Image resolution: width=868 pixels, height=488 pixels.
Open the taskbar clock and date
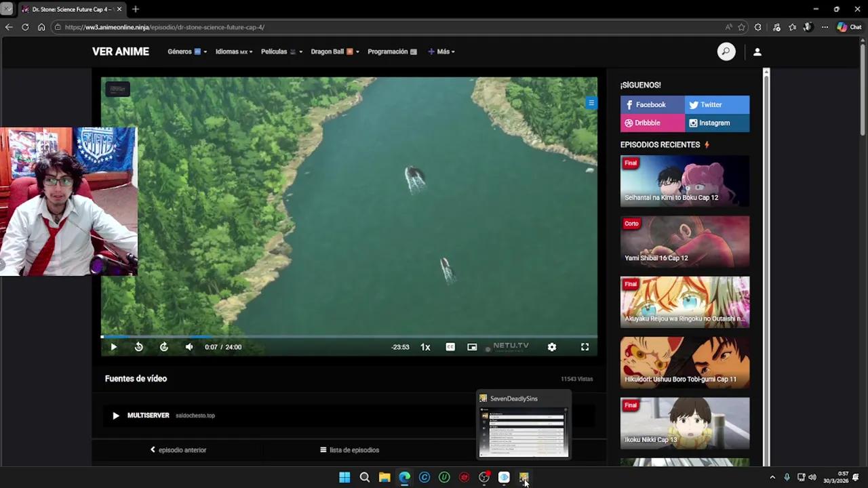click(x=835, y=477)
